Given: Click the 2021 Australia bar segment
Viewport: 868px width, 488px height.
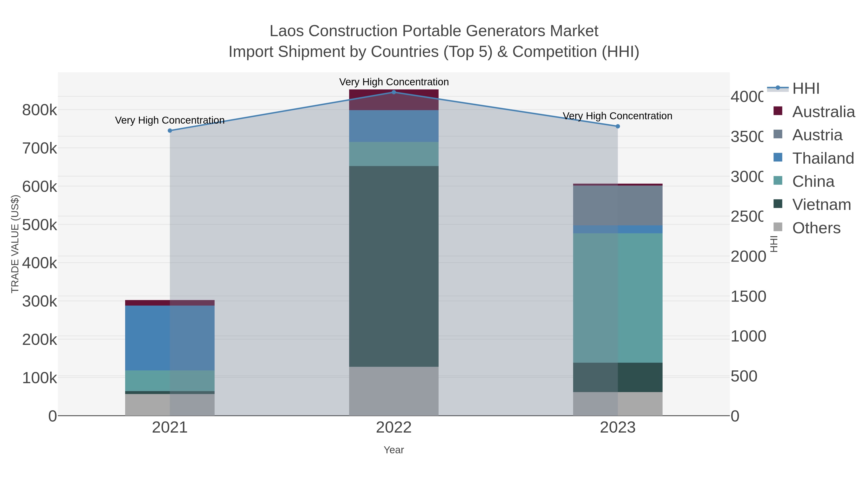Looking at the screenshot, I should click(170, 303).
